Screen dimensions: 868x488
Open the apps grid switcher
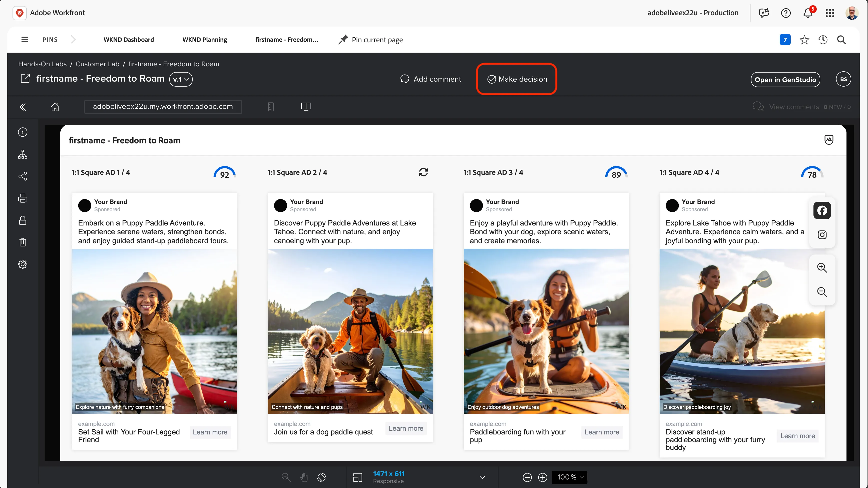[x=830, y=13]
